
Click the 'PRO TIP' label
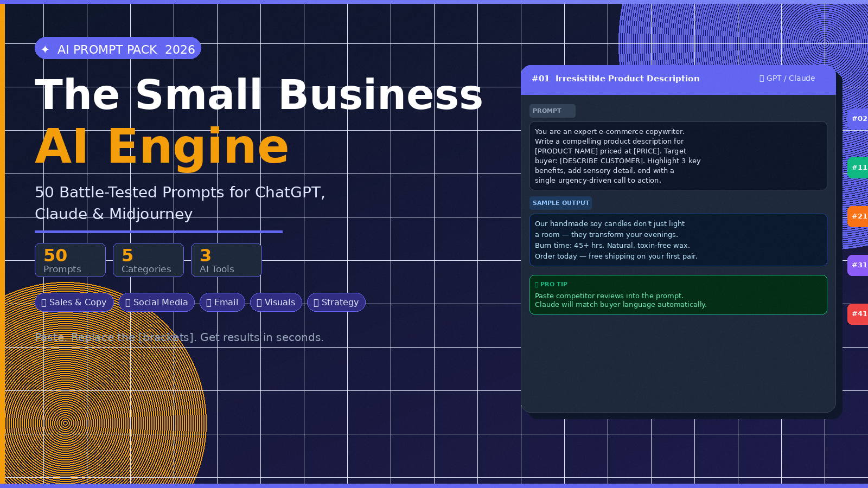click(551, 284)
